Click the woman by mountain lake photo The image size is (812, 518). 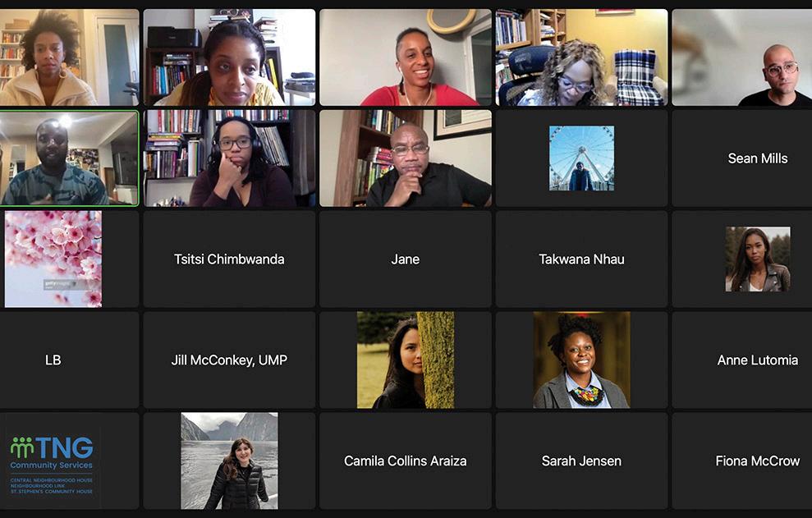pyautogui.click(x=229, y=461)
